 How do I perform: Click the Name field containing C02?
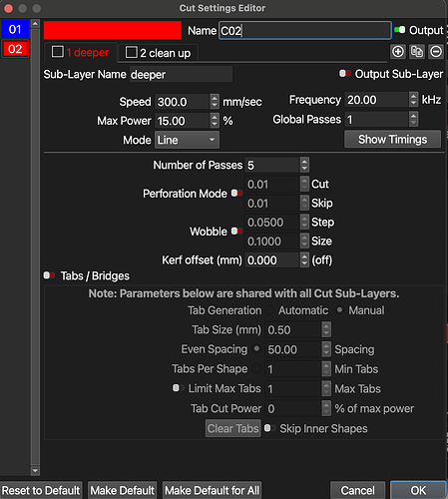click(304, 31)
